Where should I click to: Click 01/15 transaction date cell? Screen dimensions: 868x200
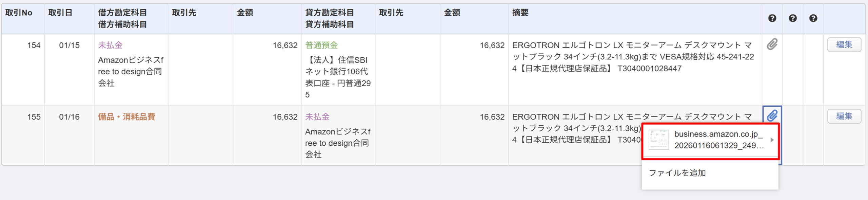pos(69,45)
